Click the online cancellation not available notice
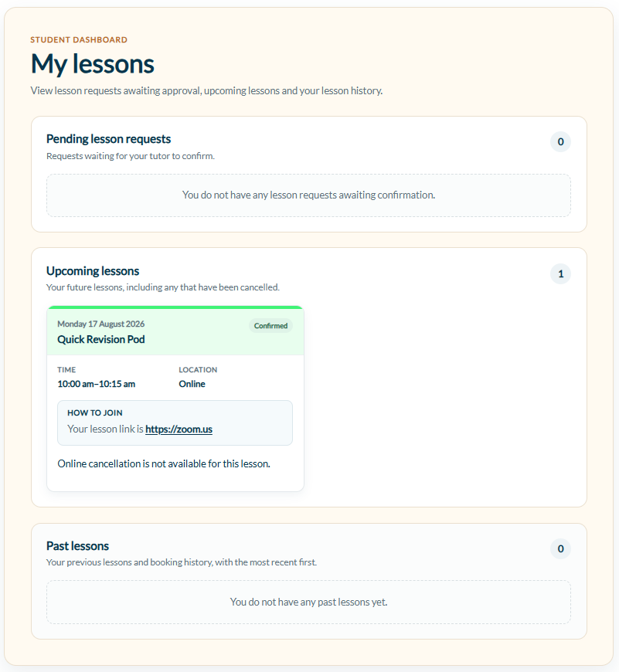The image size is (619, 672). (x=164, y=463)
